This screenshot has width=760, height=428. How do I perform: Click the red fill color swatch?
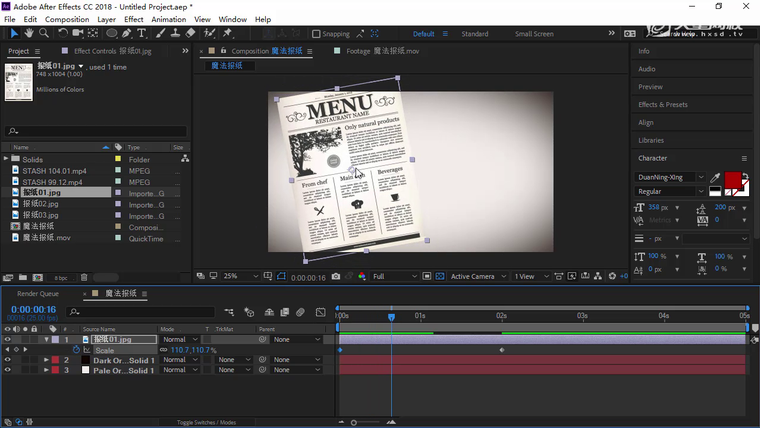(733, 180)
